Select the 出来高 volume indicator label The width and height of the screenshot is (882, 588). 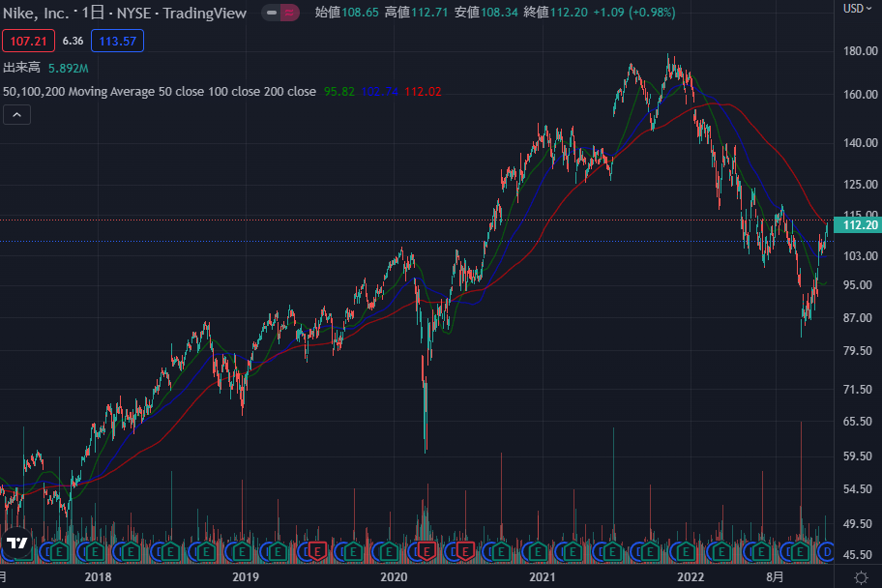click(x=21, y=68)
